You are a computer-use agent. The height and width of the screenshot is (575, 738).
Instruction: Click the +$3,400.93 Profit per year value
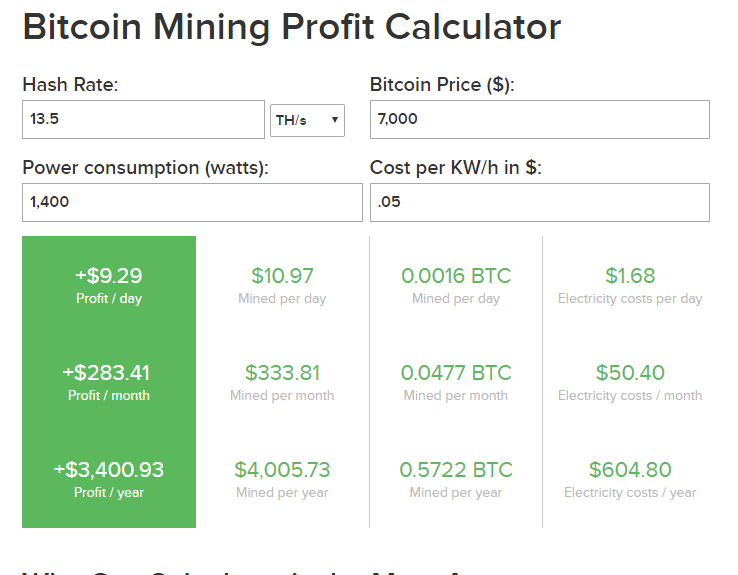[109, 470]
